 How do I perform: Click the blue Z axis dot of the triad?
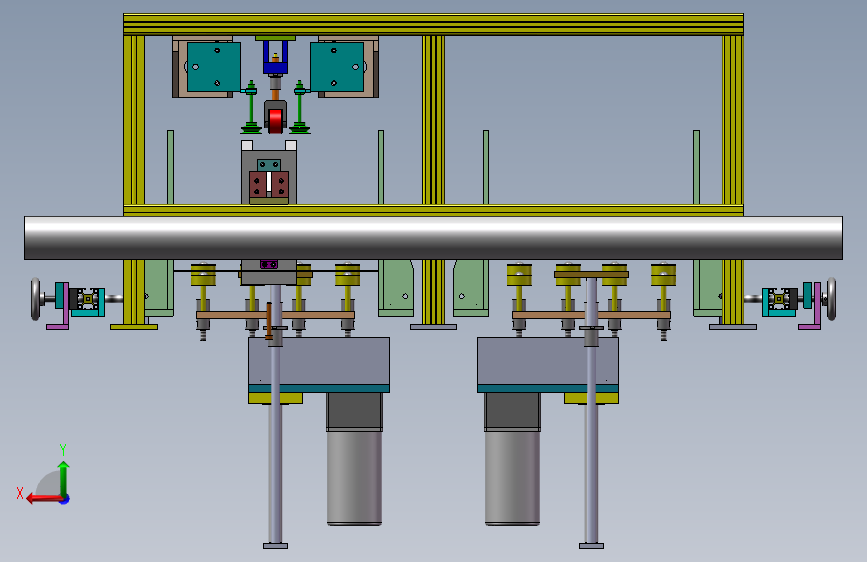point(65,500)
